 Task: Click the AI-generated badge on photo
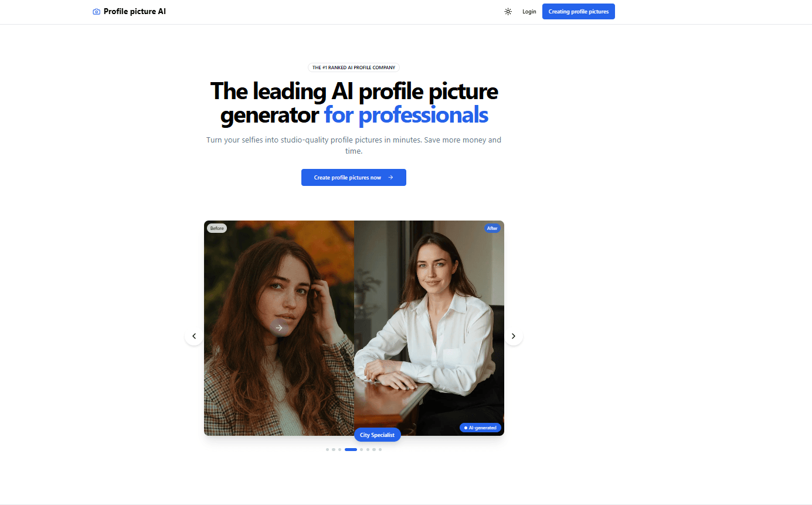[x=481, y=428]
